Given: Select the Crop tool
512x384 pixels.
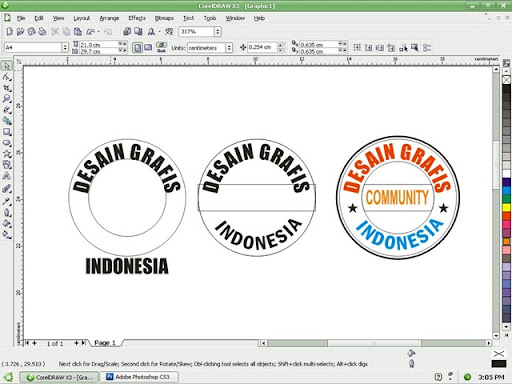Looking at the screenshot, I should [x=7, y=88].
